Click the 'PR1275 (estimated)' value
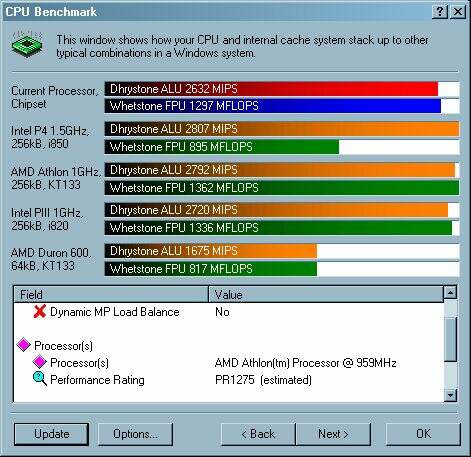The height and width of the screenshot is (457, 471). point(263,380)
